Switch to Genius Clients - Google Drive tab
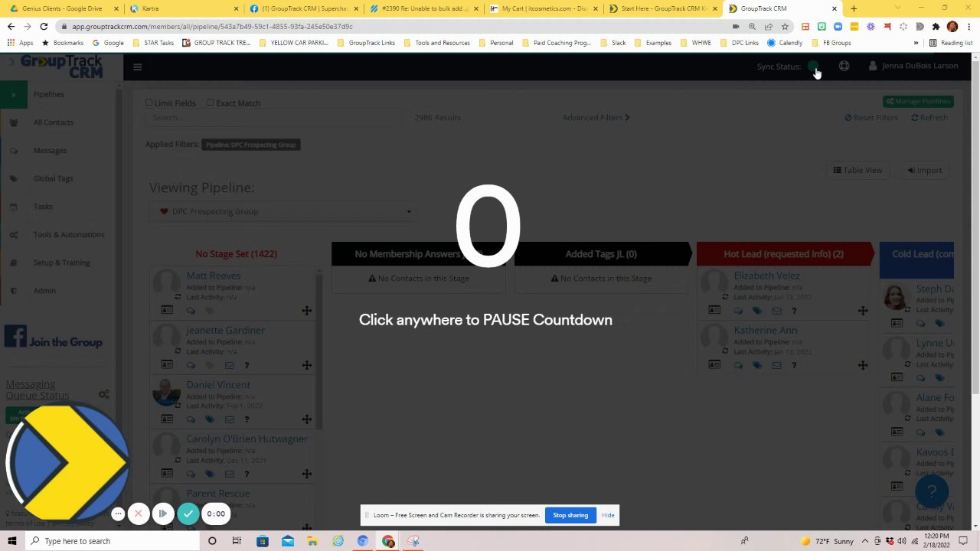Viewport: 980px width, 551px height. point(62,8)
